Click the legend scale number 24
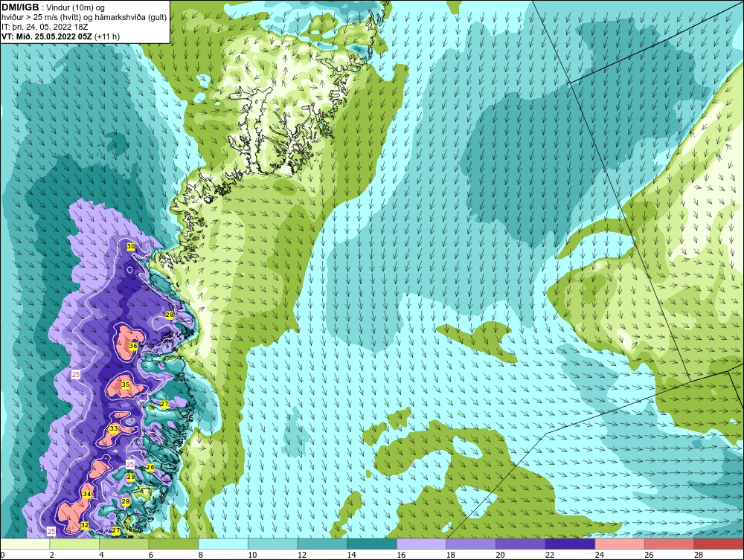This screenshot has width=744, height=560. [x=599, y=555]
